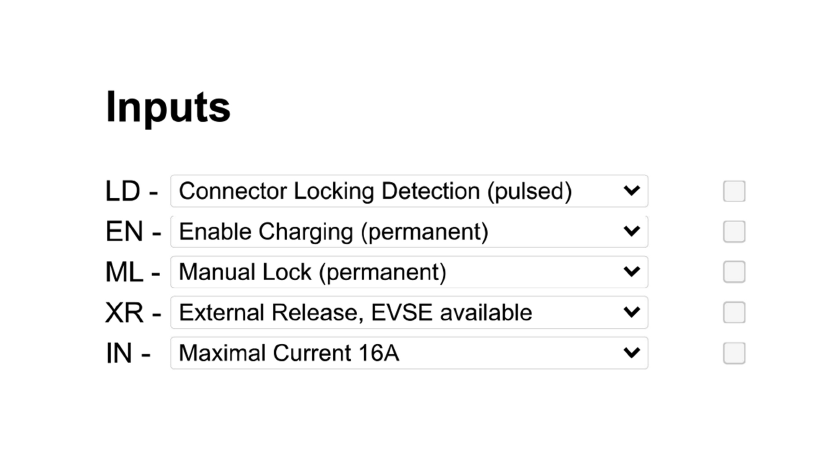The height and width of the screenshot is (468, 833).
Task: Open the Connector Locking Detection (pulsed) dropdown
Action: coord(409,191)
